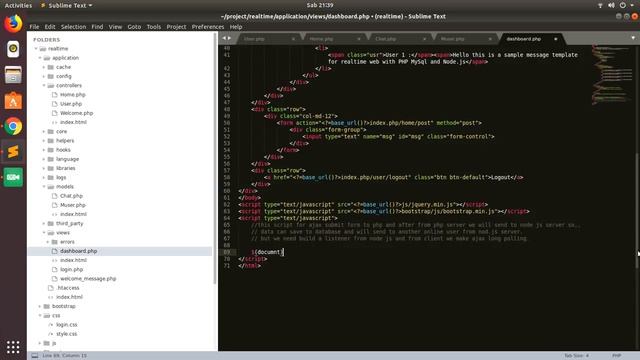640x360 pixels.
Task: Close the Chat.php tab
Action: pos(424,39)
